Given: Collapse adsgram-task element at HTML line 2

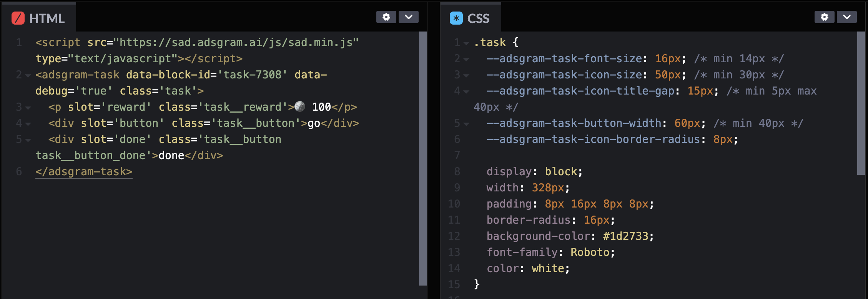Looking at the screenshot, I should click(x=28, y=76).
